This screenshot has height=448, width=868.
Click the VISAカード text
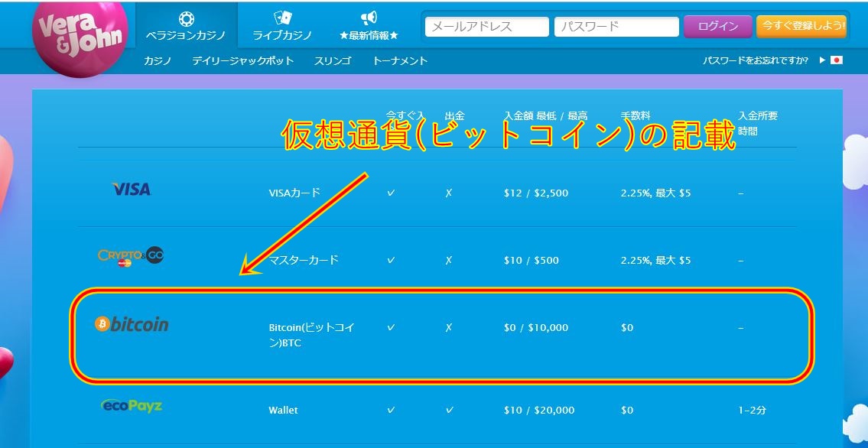[294, 193]
